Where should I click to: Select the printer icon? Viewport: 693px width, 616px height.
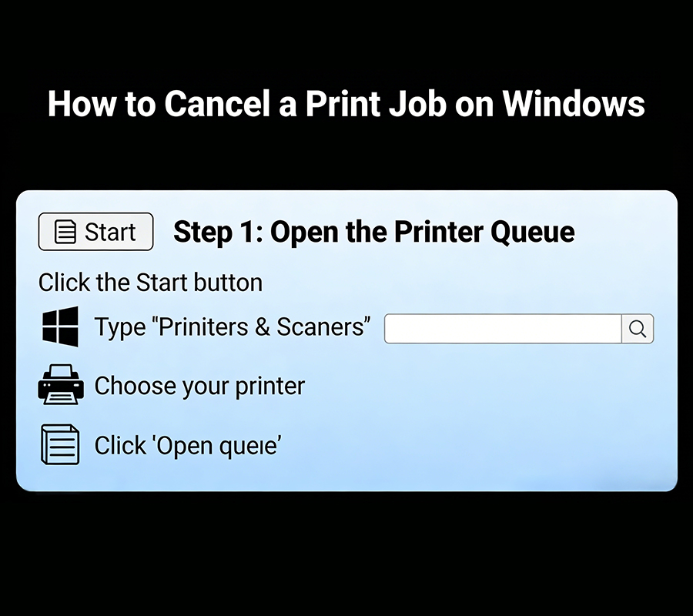60,385
